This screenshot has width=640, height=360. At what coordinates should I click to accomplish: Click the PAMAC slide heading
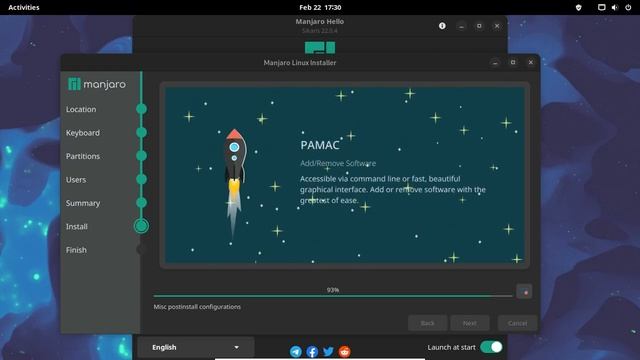tap(320, 145)
